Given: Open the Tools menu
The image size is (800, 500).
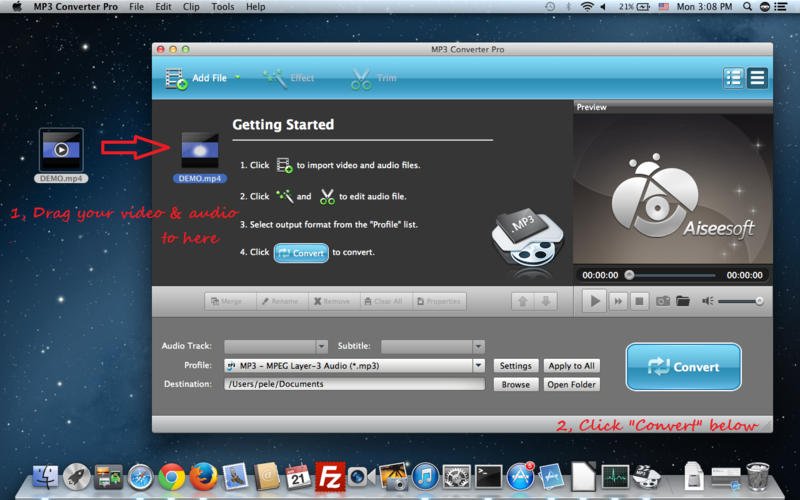Looking at the screenshot, I should 223,7.
